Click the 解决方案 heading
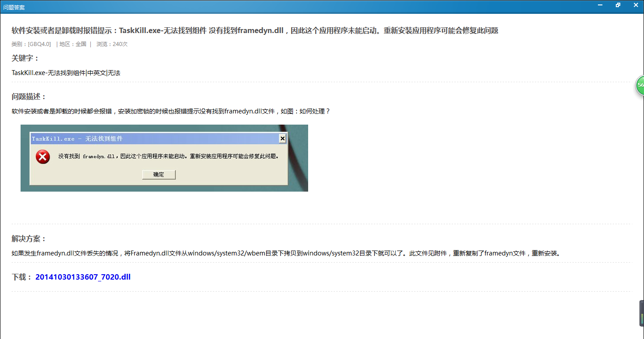 29,239
